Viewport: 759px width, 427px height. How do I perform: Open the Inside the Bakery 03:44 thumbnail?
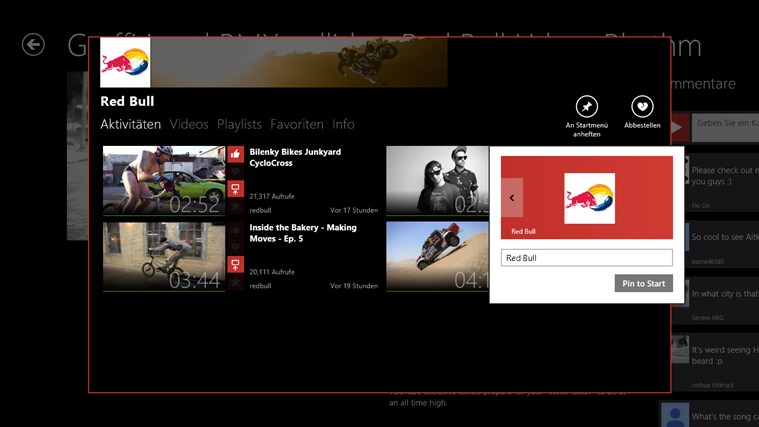164,256
